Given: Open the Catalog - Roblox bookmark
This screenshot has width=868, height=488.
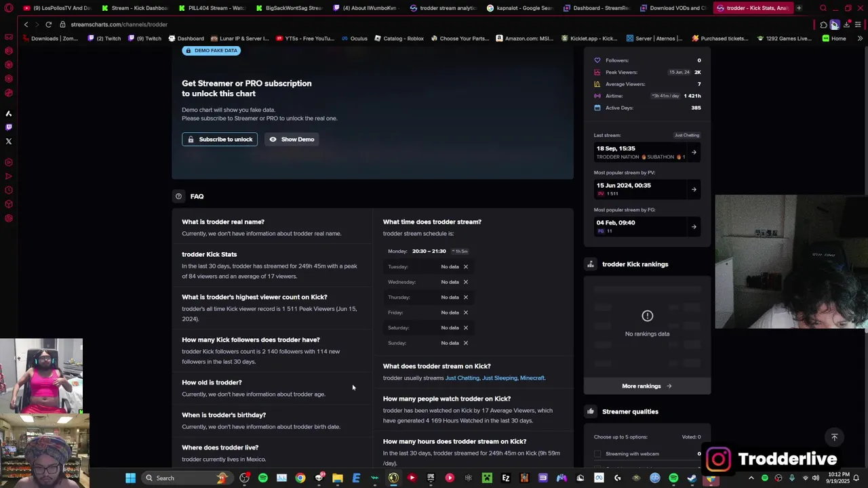Looking at the screenshot, I should point(399,39).
